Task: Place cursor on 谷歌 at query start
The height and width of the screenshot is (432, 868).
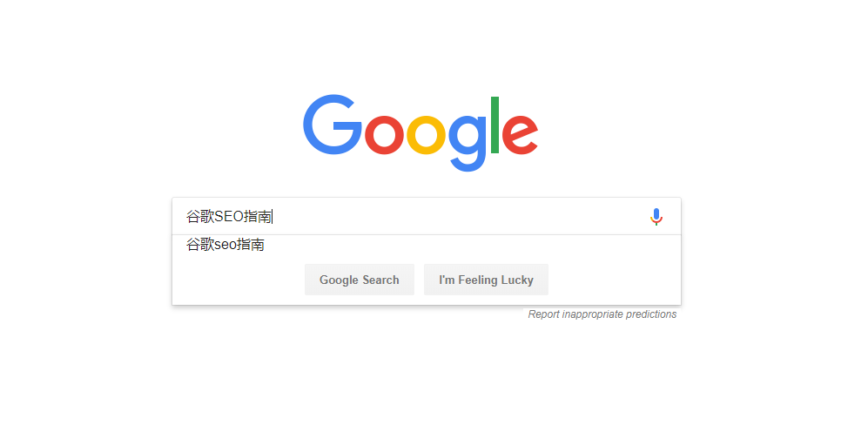Action: [x=200, y=217]
